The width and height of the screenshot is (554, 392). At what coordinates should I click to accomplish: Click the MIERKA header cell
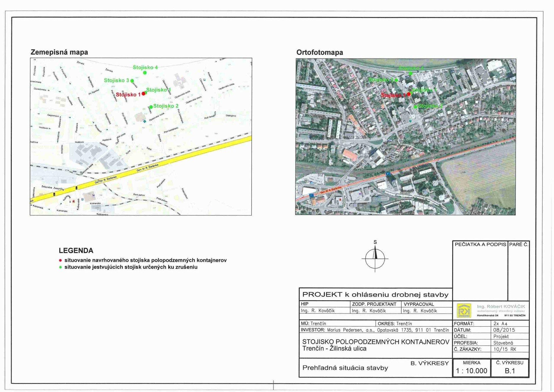pyautogui.click(x=472, y=363)
